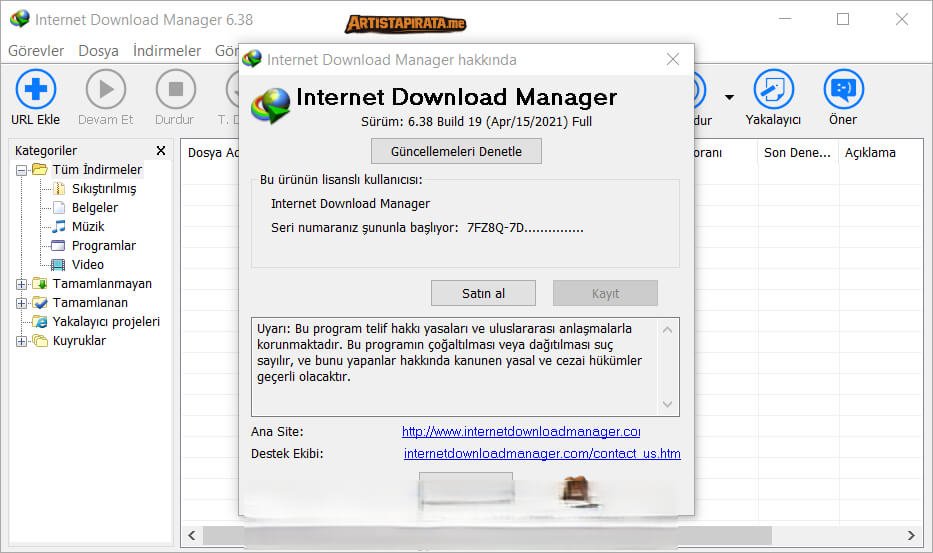Click the Tamamlanmayan folder icon
This screenshot has height=553, width=933.
tap(39, 283)
